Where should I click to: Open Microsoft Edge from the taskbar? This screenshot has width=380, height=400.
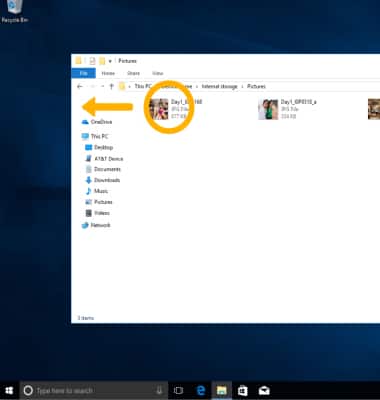[x=201, y=390]
